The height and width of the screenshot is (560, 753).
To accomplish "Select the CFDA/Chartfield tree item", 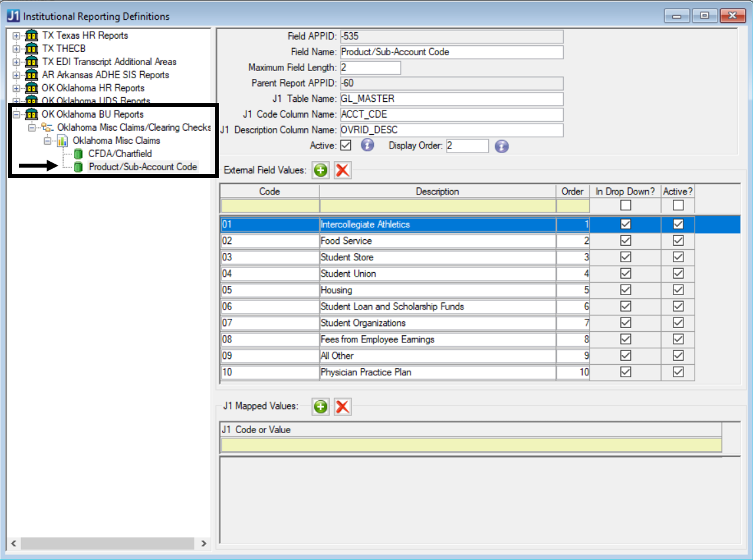I will point(120,154).
